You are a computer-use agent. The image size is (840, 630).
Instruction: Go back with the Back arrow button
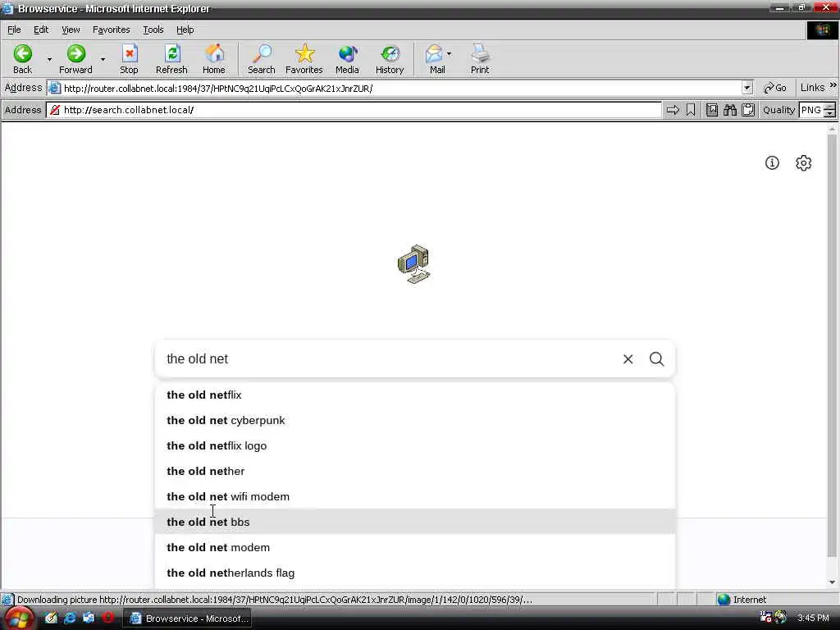(22, 59)
